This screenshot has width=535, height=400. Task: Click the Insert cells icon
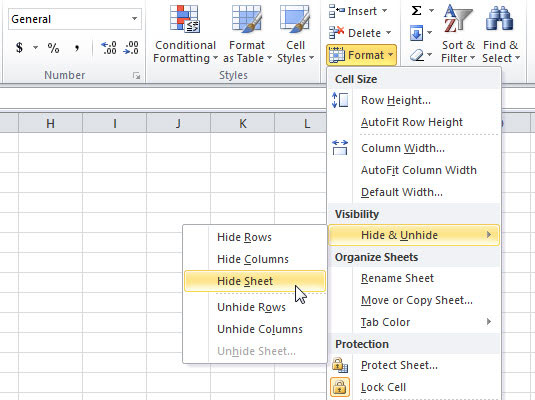point(336,11)
